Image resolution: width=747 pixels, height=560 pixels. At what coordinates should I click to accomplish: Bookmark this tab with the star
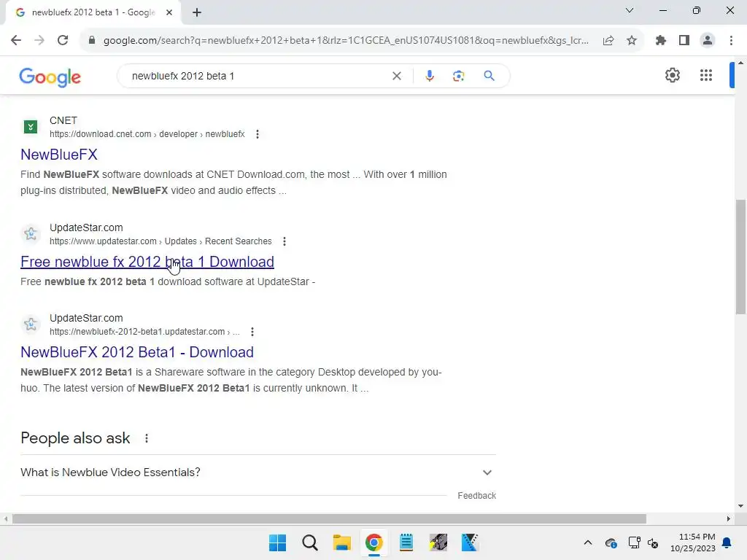coord(632,41)
